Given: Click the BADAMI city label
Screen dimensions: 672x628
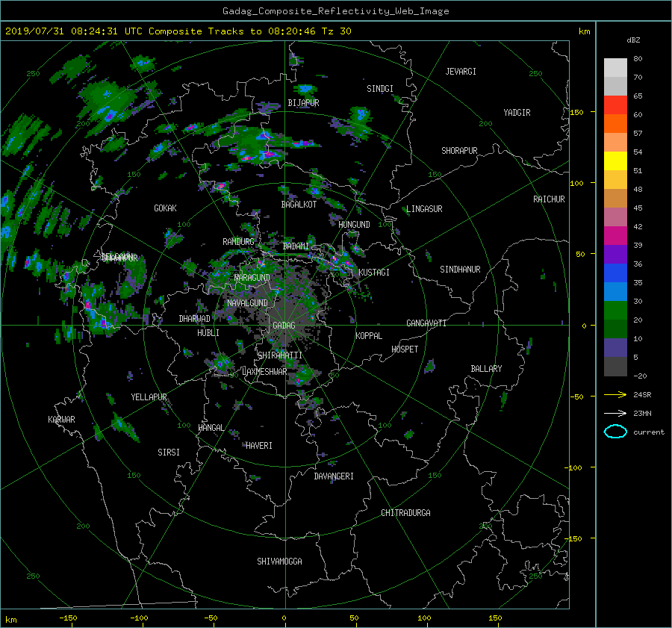Looking at the screenshot, I should pyautogui.click(x=296, y=246).
